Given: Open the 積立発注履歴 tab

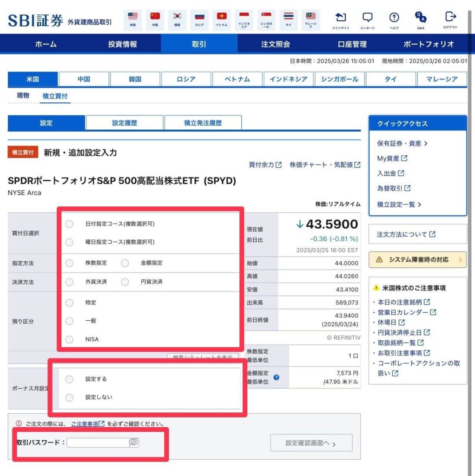Looking at the screenshot, I should (203, 123).
